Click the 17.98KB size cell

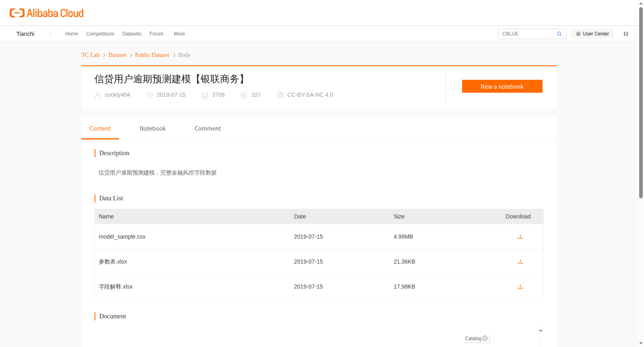coord(405,287)
